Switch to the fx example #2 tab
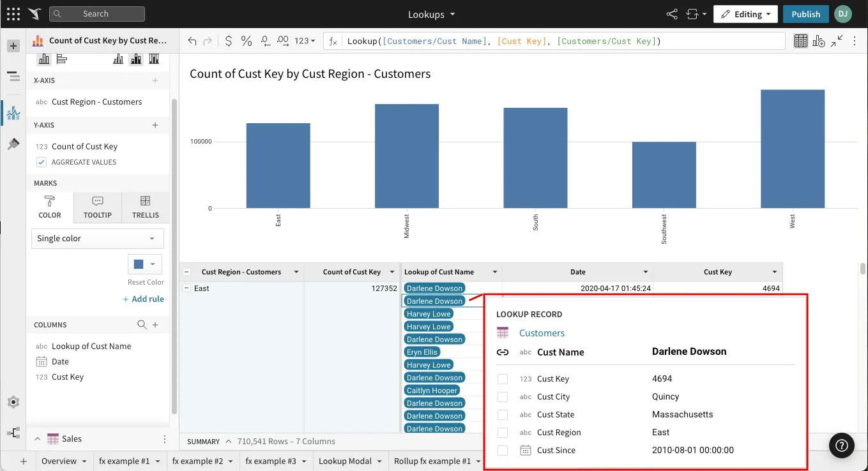The height and width of the screenshot is (471, 868). [203, 461]
